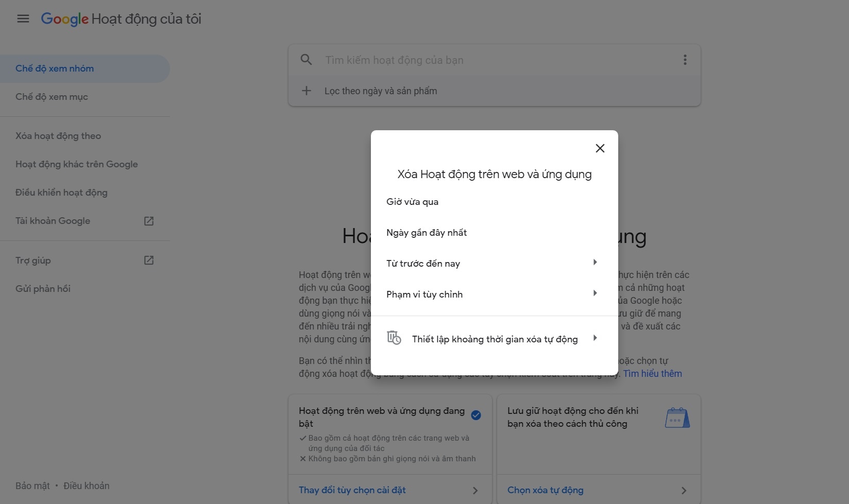Open the three-dot options menu near search
Image resolution: width=849 pixels, height=504 pixels.
(x=685, y=60)
